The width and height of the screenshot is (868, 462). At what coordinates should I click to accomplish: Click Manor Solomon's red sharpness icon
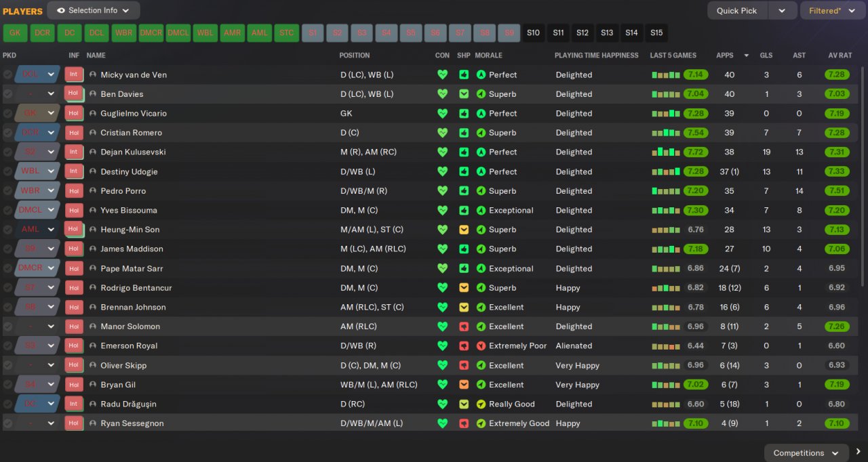[464, 327]
